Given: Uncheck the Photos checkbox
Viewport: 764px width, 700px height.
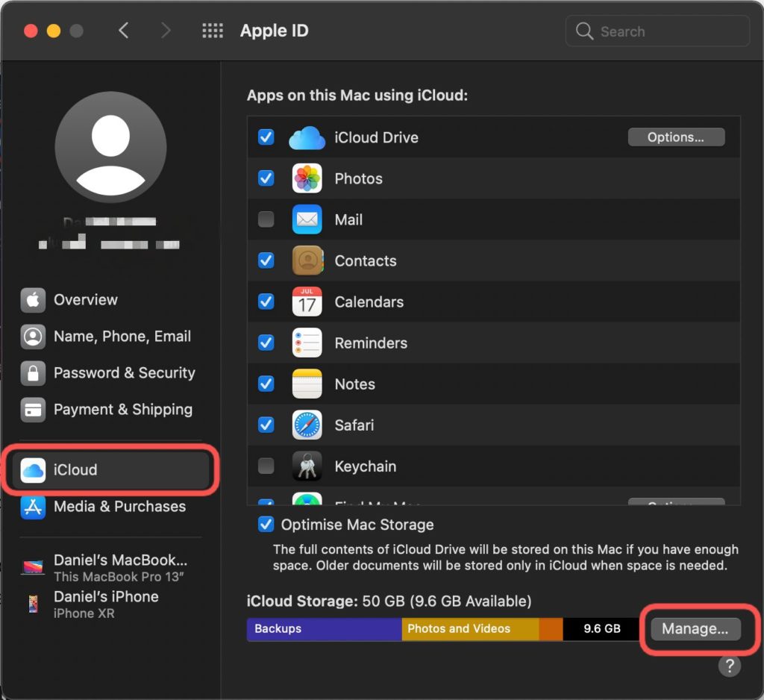Looking at the screenshot, I should click(x=266, y=178).
